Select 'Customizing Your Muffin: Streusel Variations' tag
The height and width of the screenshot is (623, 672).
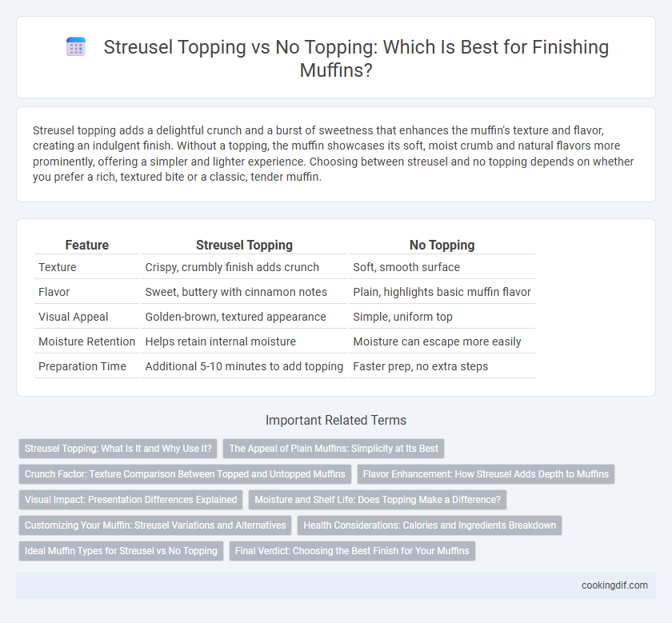tap(155, 525)
